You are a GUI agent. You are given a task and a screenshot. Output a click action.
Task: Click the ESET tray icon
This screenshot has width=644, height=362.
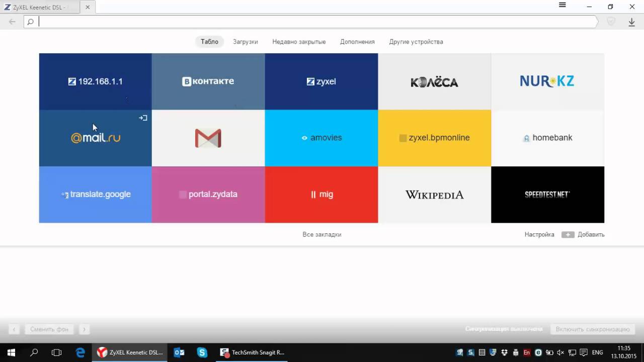pos(538,352)
